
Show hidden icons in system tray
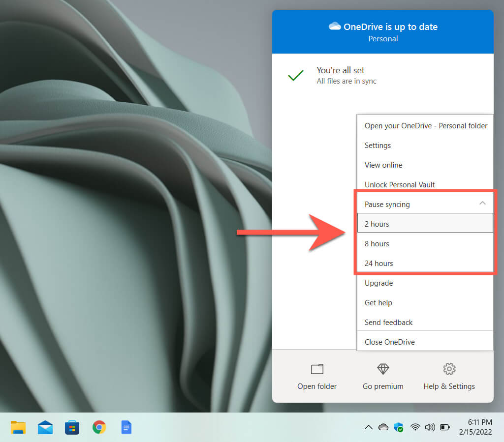[368, 427]
